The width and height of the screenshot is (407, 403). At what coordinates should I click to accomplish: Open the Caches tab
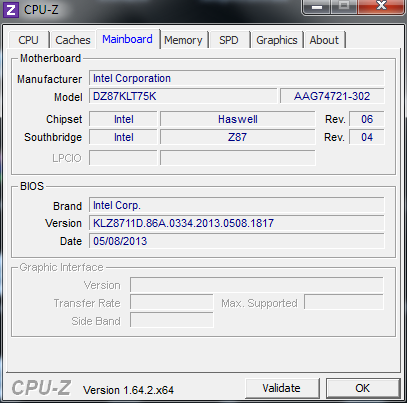coord(73,40)
